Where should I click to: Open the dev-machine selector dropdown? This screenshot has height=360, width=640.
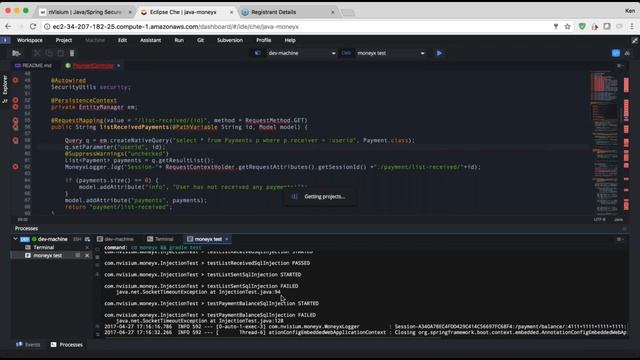(x=333, y=53)
